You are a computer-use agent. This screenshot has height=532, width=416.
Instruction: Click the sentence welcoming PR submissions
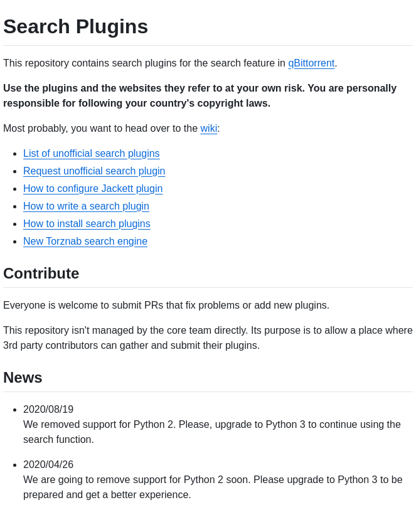(166, 306)
